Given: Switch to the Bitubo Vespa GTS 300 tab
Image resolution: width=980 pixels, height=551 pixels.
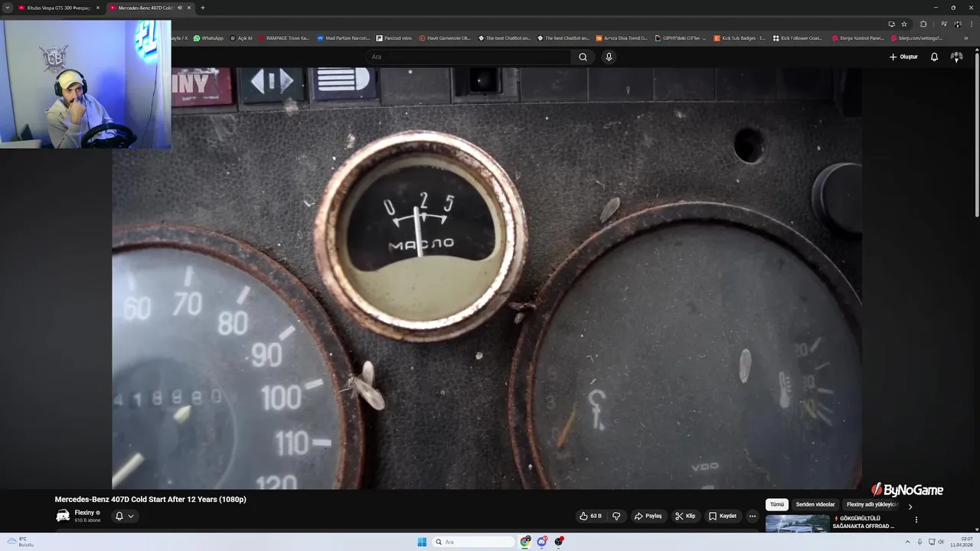Looking at the screenshot, I should [x=59, y=8].
